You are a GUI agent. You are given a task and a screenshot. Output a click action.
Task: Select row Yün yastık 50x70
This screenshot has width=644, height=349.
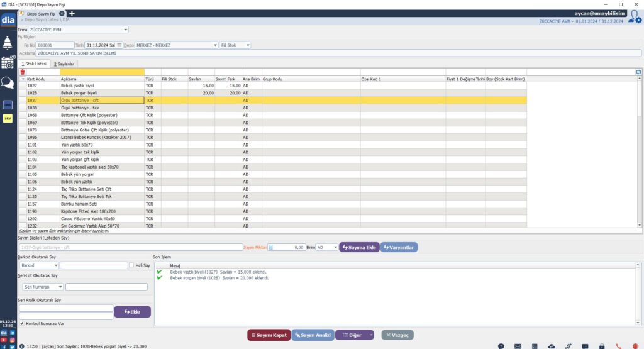point(273,145)
